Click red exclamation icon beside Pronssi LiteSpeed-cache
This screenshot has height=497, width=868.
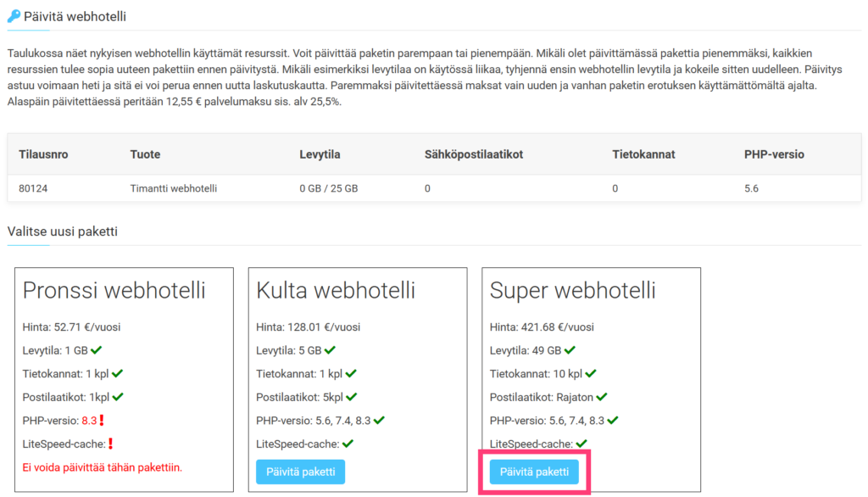click(111, 444)
